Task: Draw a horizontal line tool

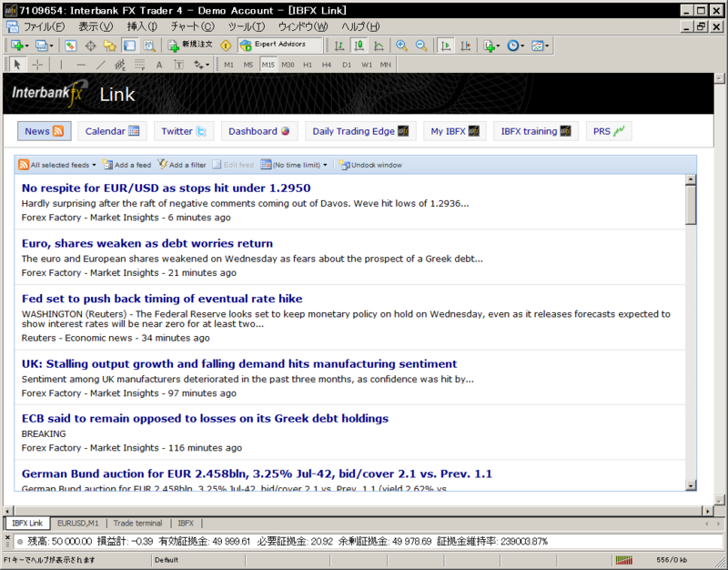Action: pos(81,65)
